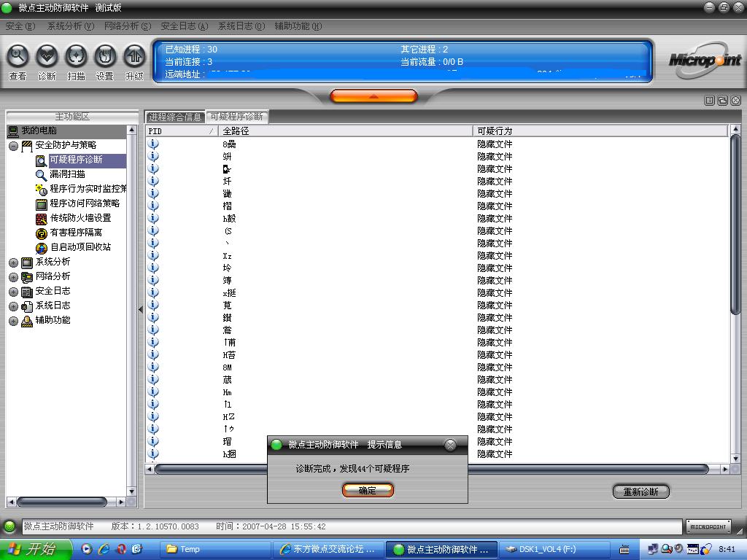Open the 安全(E) menu
Screen dimensions: 747x560
coord(20,26)
